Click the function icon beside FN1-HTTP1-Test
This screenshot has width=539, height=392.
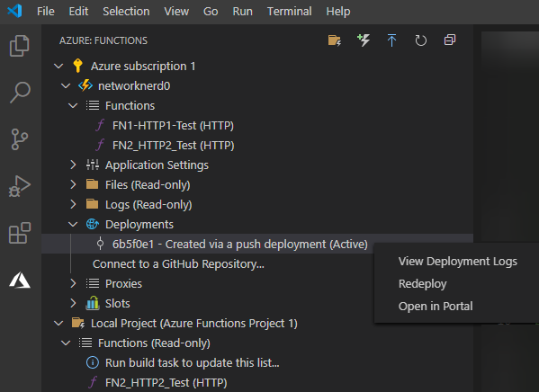tap(100, 125)
